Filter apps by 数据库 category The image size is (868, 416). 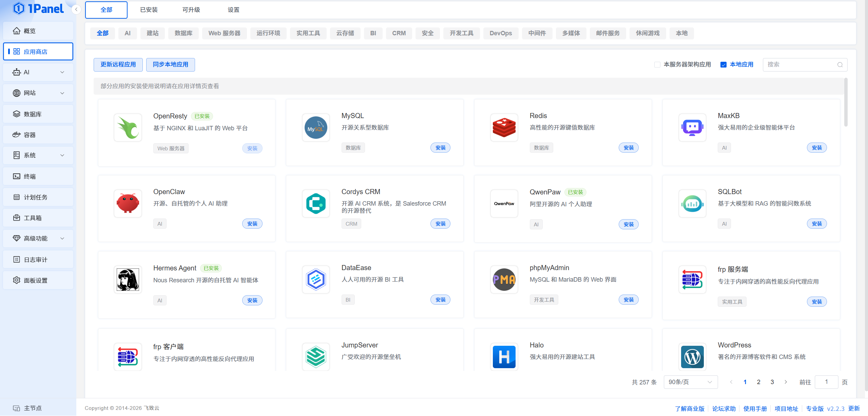click(184, 33)
